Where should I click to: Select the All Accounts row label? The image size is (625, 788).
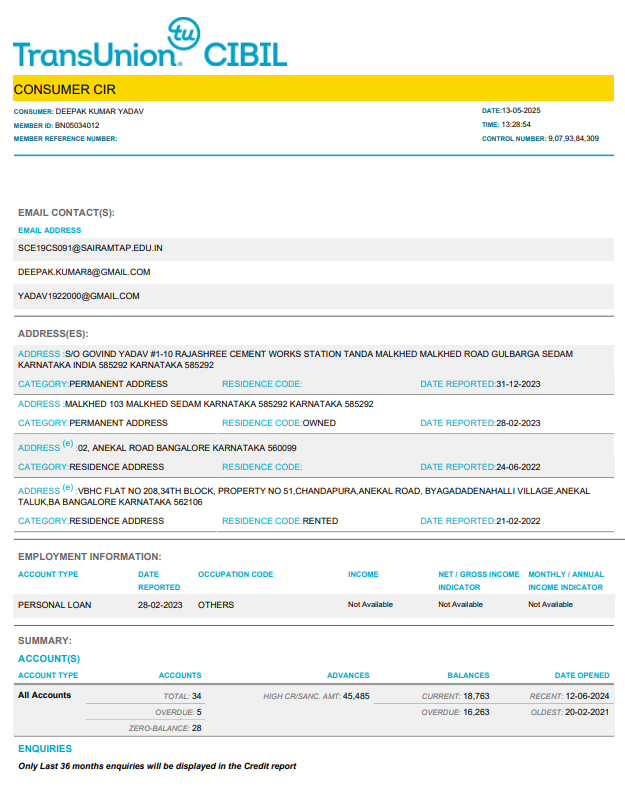tap(45, 695)
